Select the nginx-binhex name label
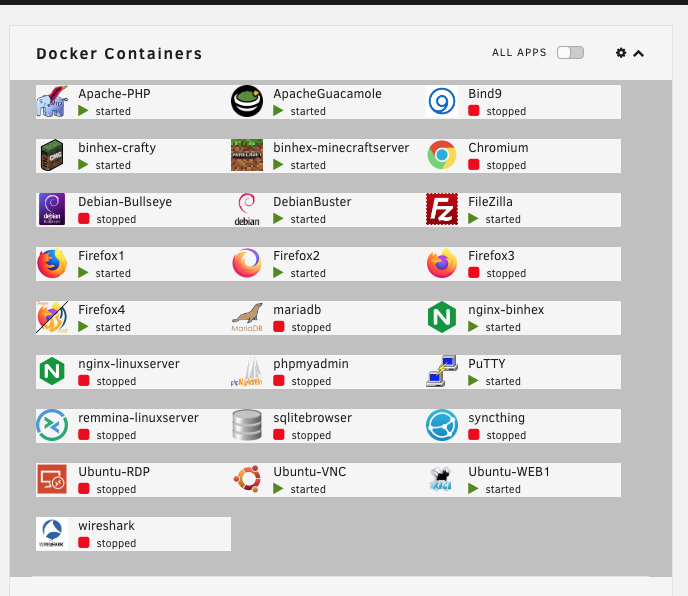The width and height of the screenshot is (688, 596). 506,310
